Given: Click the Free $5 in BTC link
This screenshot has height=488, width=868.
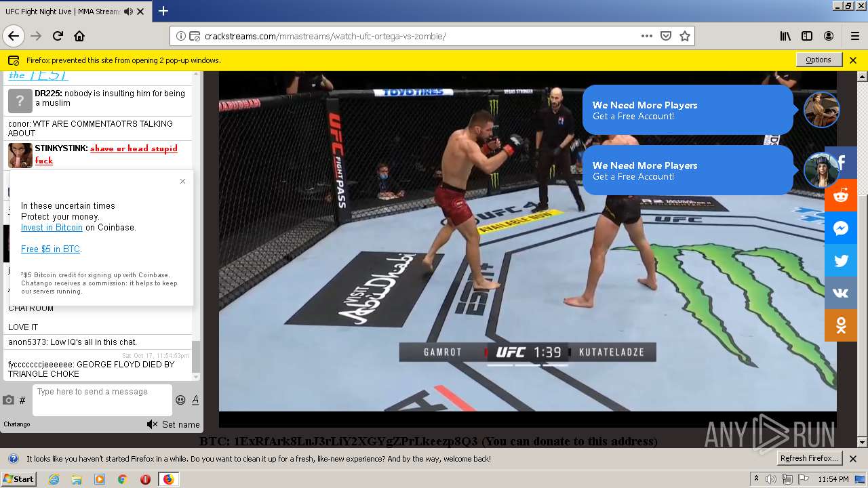Looking at the screenshot, I should (x=51, y=249).
